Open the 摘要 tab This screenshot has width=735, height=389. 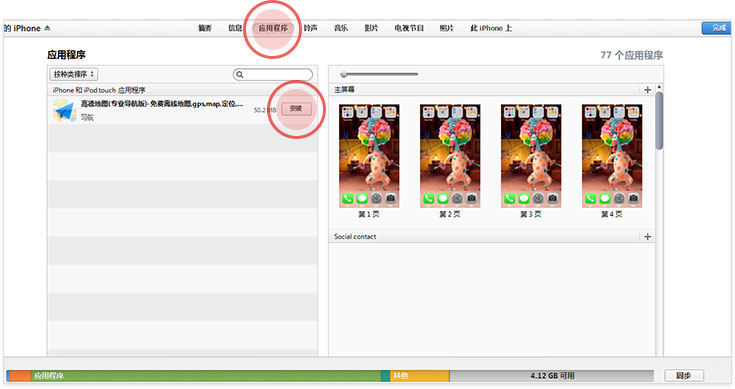click(x=205, y=28)
